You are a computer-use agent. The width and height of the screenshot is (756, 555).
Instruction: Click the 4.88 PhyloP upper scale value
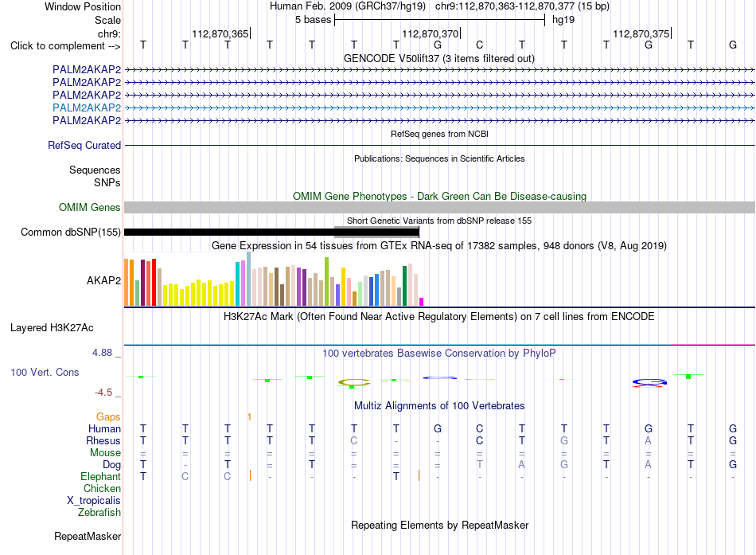tap(102, 353)
